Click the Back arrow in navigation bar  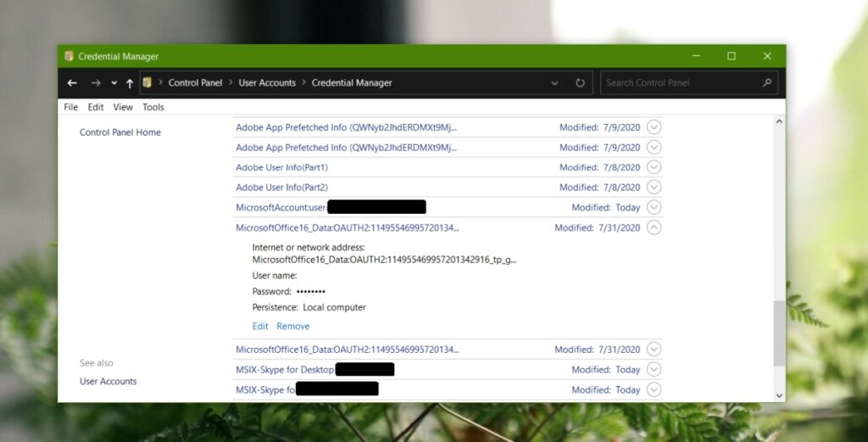(72, 83)
